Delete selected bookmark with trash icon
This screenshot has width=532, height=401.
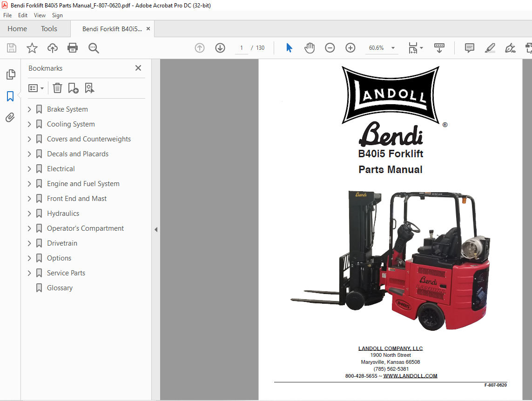point(57,88)
